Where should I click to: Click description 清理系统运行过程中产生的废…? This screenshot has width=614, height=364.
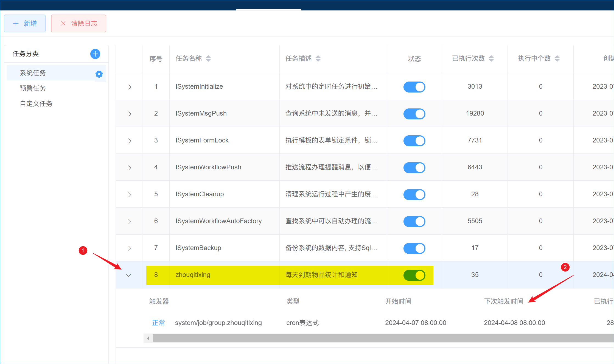click(331, 194)
